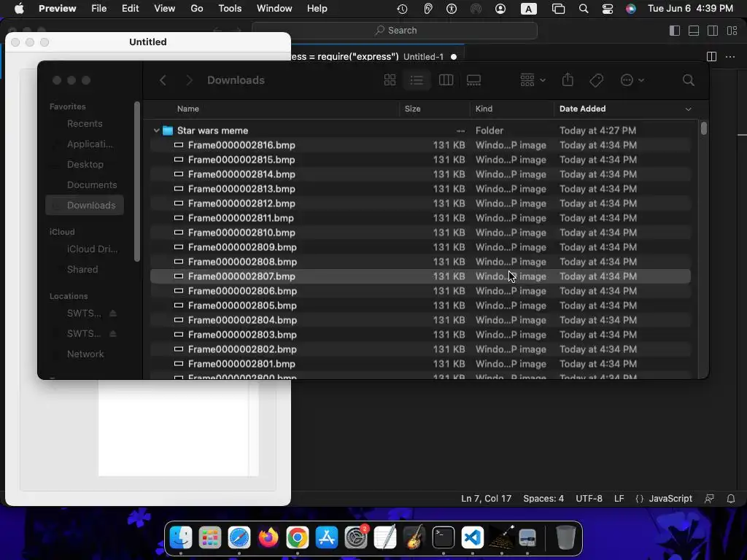
Task: Open the Edit menu
Action: pyautogui.click(x=130, y=9)
